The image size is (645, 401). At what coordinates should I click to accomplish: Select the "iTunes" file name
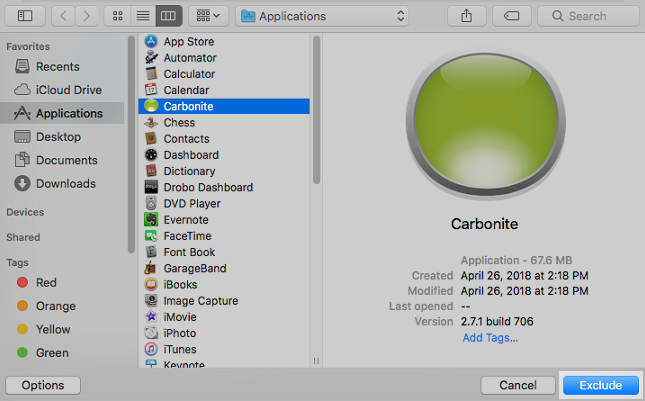180,349
